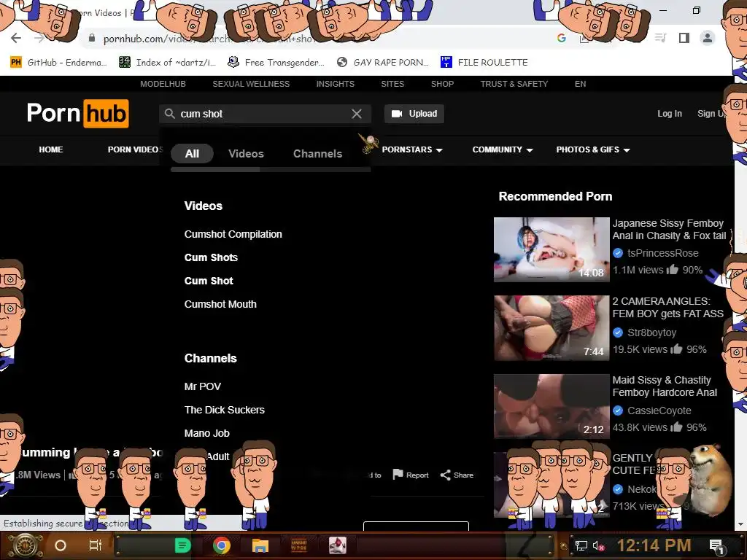747x560 pixels.
Task: Open the Windows Start button
Action: [25, 545]
